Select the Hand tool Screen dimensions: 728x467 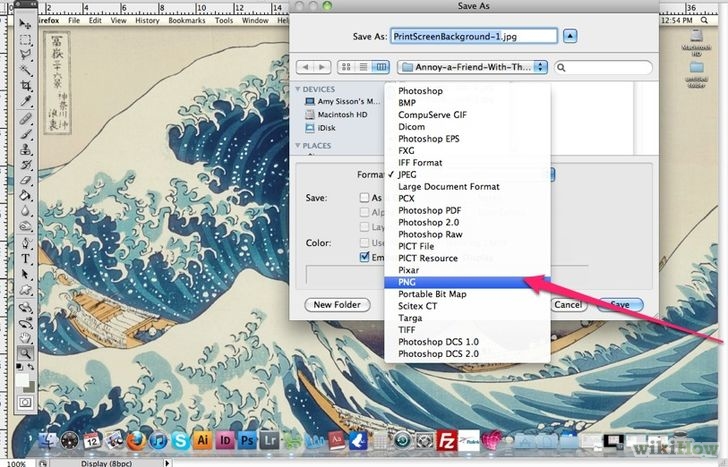(x=25, y=338)
